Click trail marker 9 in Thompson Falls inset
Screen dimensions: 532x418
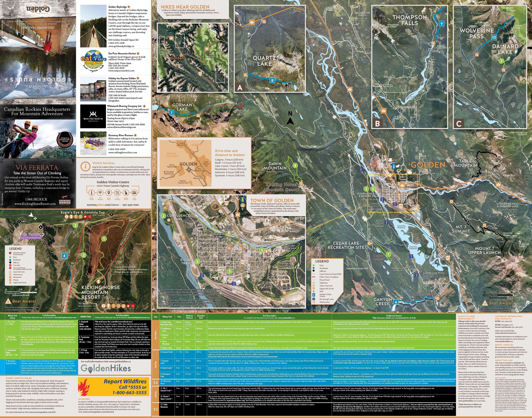click(441, 23)
